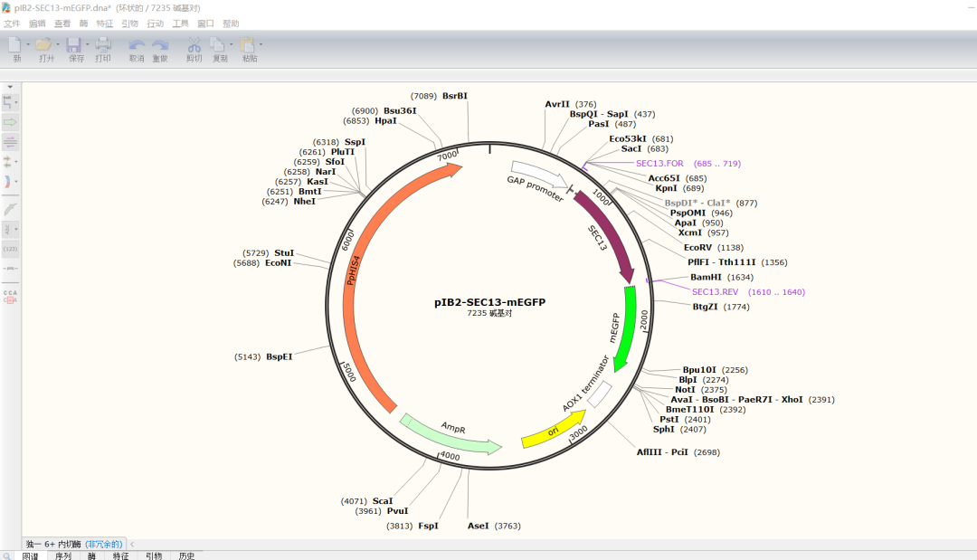Image resolution: width=977 pixels, height=560 pixels.
Task: Click the Undo arrow icon
Action: point(137,45)
